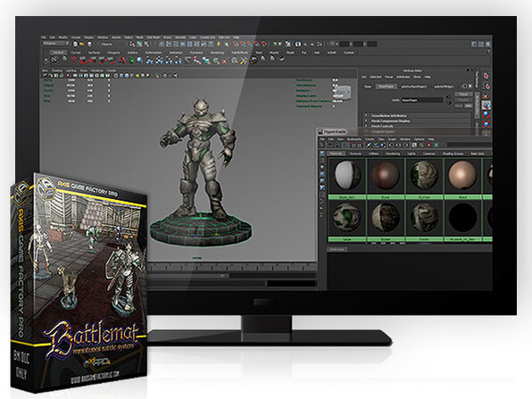Click the Work Area tab in Hypershade
The image size is (532, 399).
(337, 249)
